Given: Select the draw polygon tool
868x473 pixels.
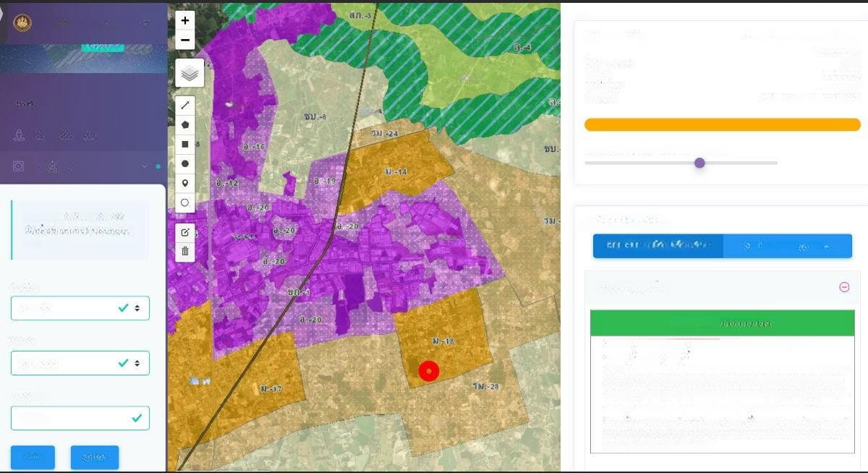Looking at the screenshot, I should click(x=185, y=124).
